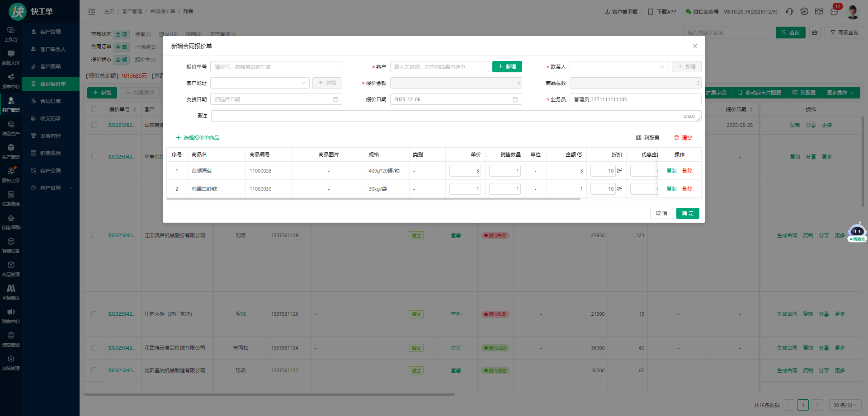Screen dimensions: 868x416
Task: Check the row checkbox for 江苏凯宫机械股份有限公司
Action: pos(94,235)
